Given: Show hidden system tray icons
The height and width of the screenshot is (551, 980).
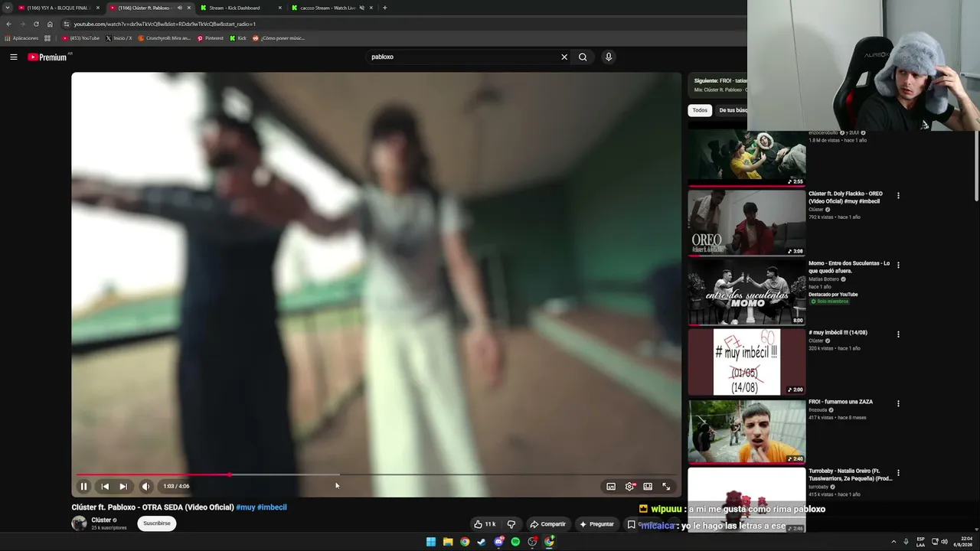Looking at the screenshot, I should point(893,542).
